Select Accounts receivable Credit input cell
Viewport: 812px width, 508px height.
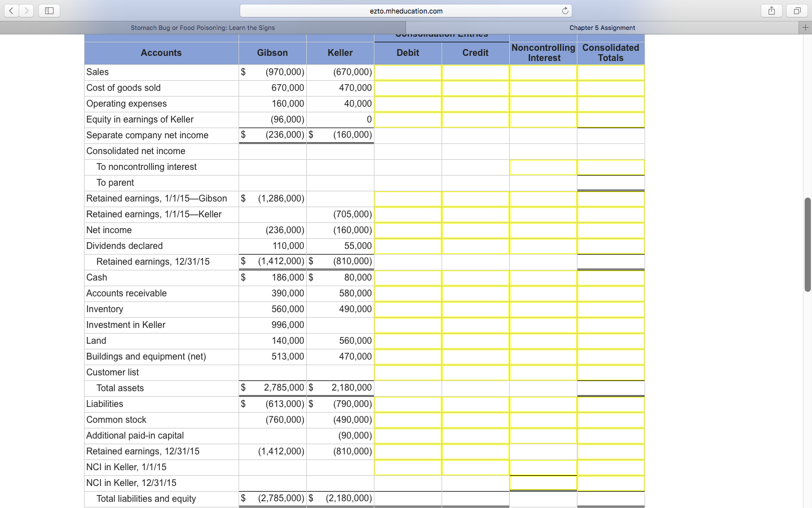pos(475,294)
